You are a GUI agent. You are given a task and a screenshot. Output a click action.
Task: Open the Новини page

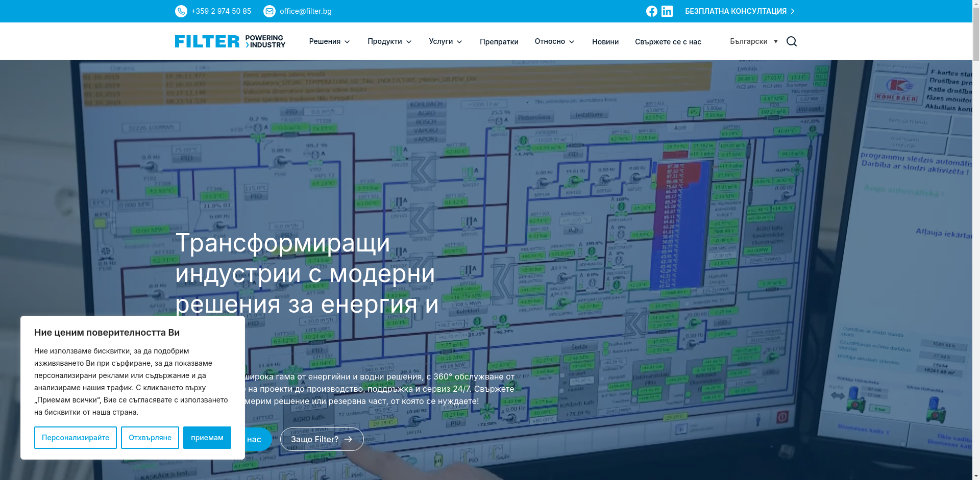605,41
